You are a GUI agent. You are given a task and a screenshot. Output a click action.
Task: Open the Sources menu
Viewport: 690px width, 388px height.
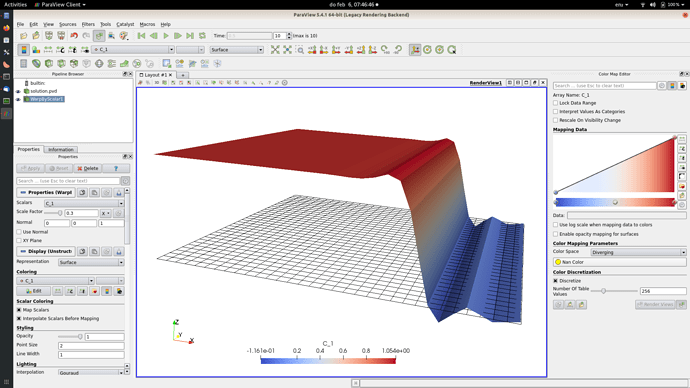[x=67, y=24]
